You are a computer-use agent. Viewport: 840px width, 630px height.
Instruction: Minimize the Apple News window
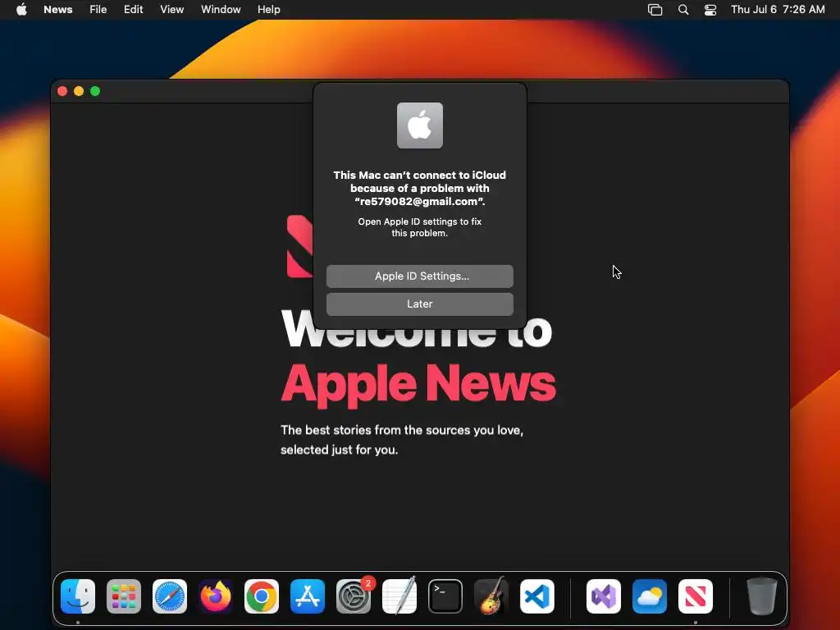coord(79,91)
